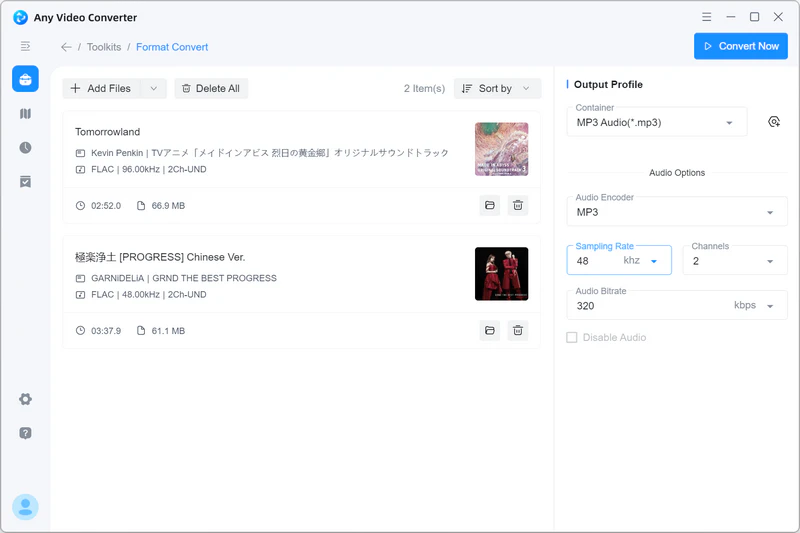Screen dimensions: 800x533
Task: Open the history clock sidebar icon
Action: click(25, 147)
